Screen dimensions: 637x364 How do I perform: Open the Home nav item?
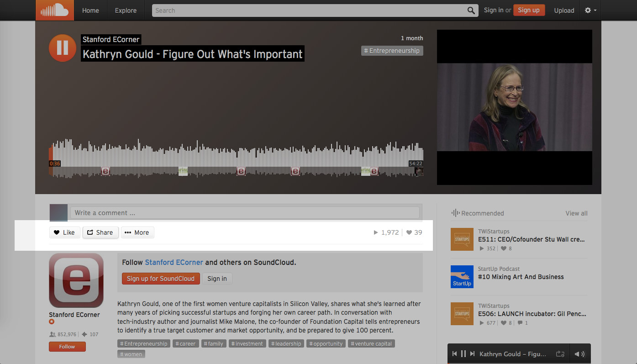point(90,11)
